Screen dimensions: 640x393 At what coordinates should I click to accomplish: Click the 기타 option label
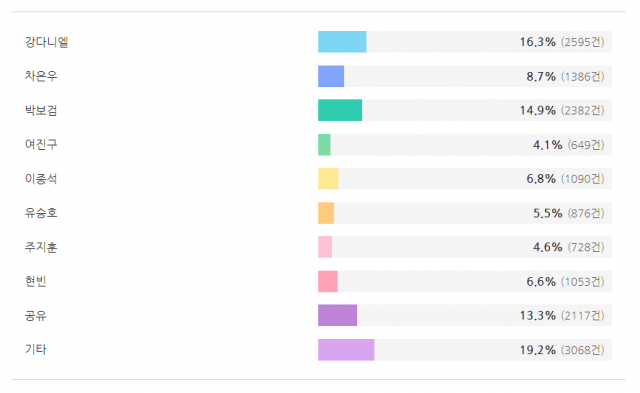pos(36,350)
